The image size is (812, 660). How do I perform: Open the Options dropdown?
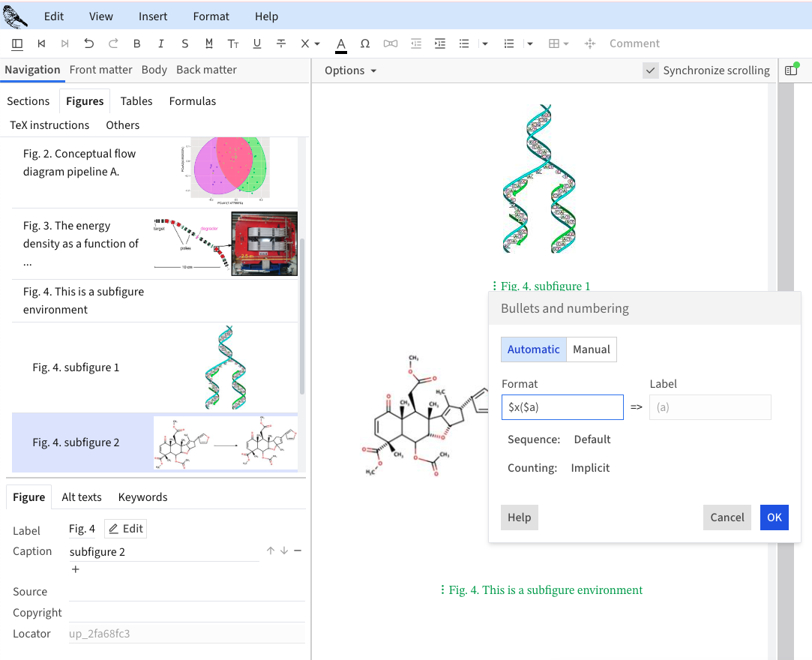350,70
